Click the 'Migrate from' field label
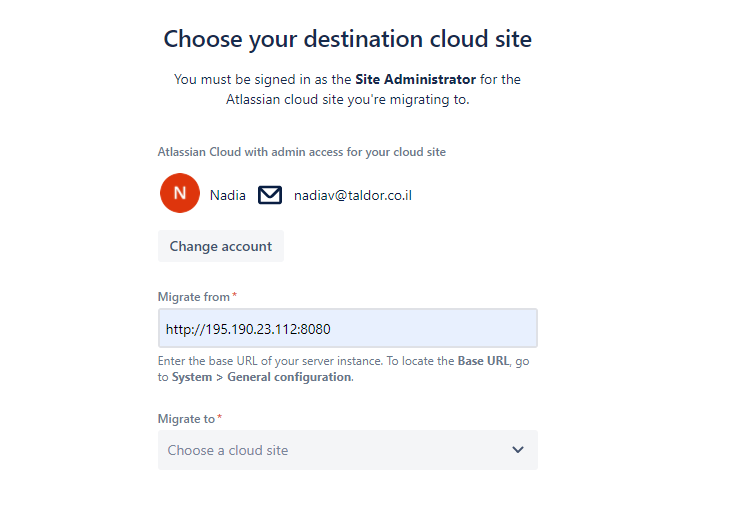This screenshot has width=733, height=531. tap(193, 297)
